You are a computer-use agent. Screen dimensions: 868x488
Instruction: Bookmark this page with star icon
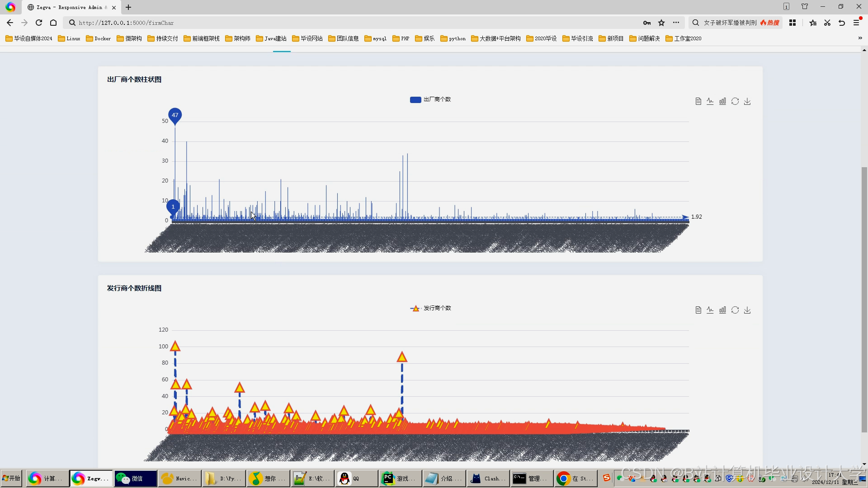click(x=661, y=23)
